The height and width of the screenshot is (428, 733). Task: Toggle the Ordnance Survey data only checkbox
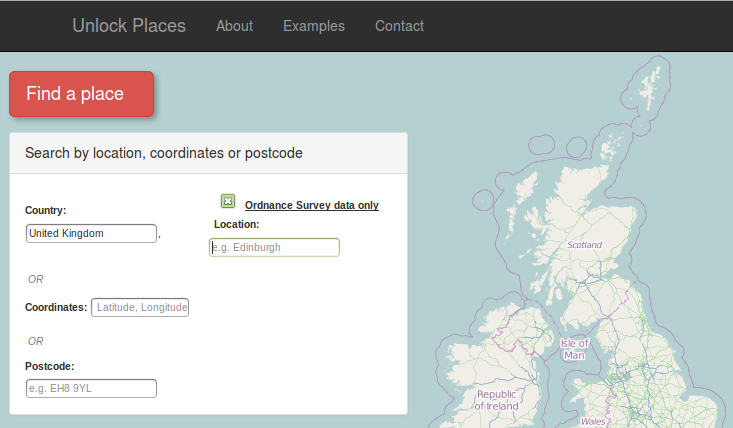228,201
